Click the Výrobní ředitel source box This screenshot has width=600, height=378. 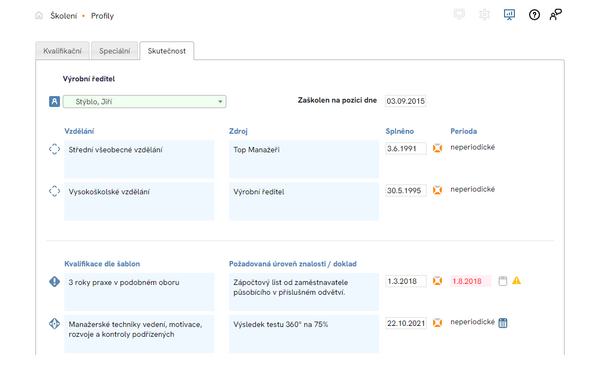click(304, 201)
